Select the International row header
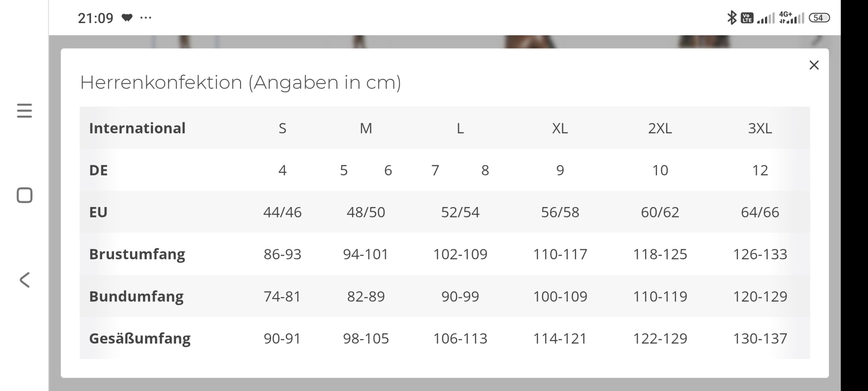Screen dimensions: 868x391 [x=137, y=128]
